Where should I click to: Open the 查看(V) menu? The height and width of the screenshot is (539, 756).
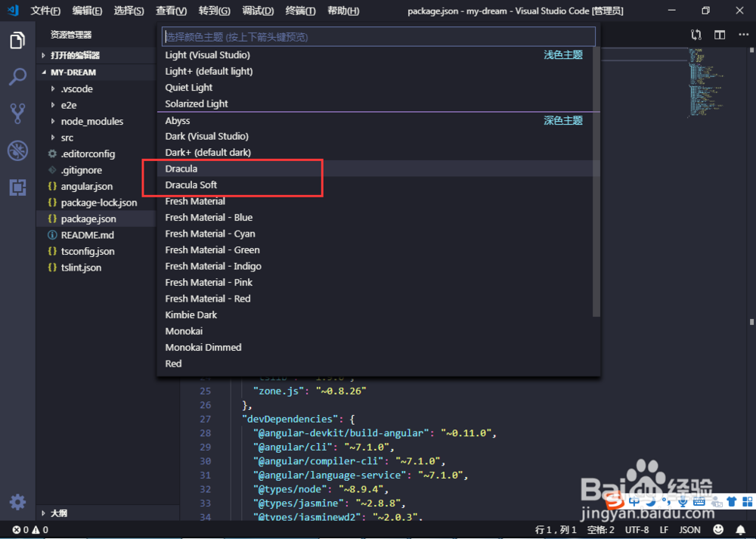coord(171,11)
